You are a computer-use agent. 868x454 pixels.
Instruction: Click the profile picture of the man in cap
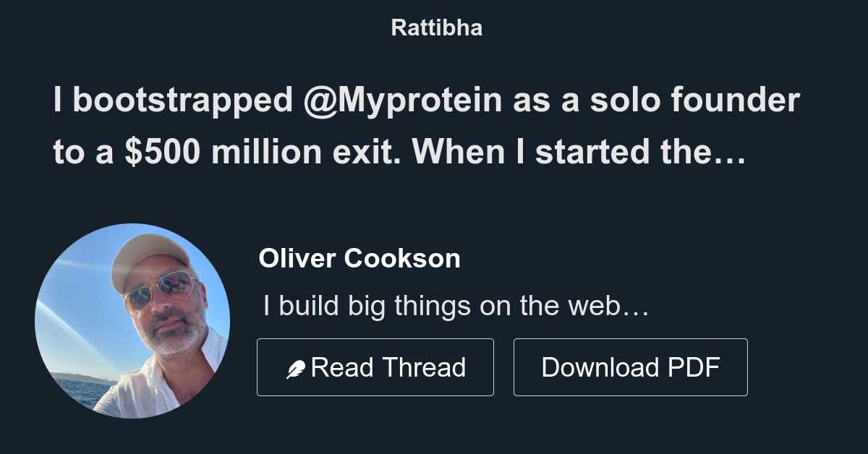133,320
